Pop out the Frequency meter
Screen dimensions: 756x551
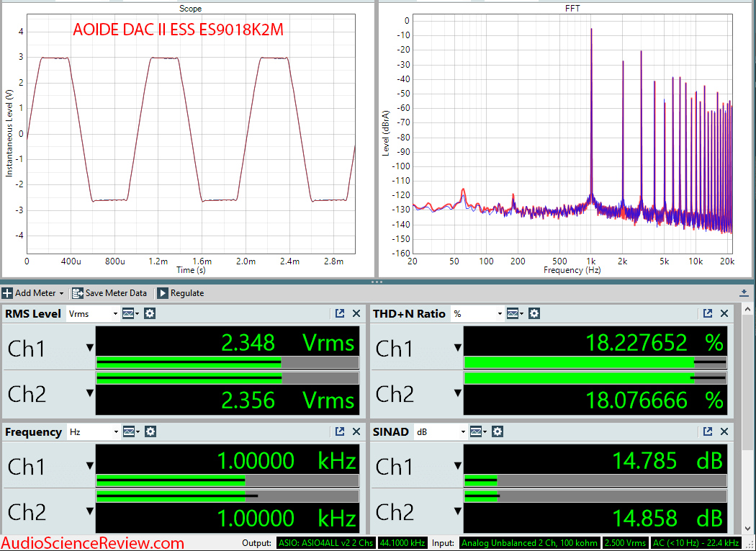[x=340, y=432]
